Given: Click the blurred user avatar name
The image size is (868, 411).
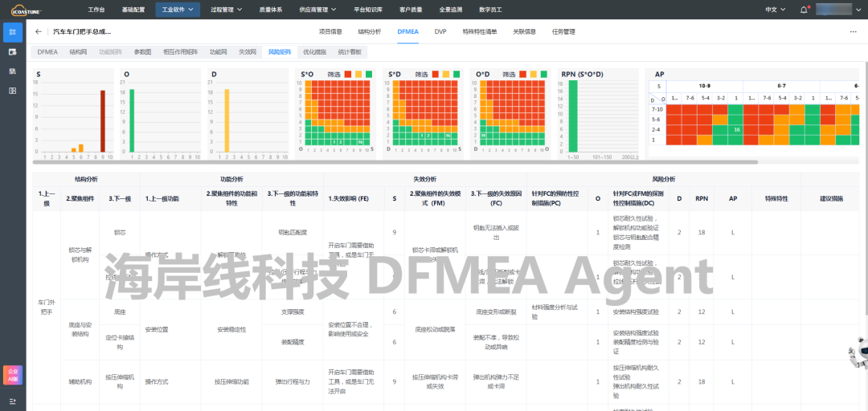Looking at the screenshot, I should click(x=834, y=10).
